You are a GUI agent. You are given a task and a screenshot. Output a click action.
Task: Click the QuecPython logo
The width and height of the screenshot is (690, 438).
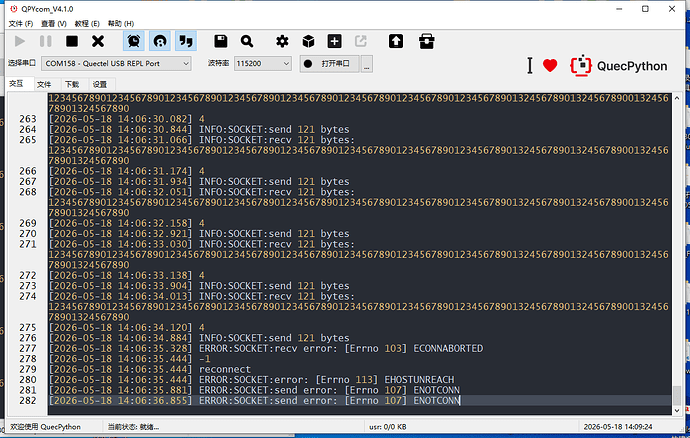point(619,66)
